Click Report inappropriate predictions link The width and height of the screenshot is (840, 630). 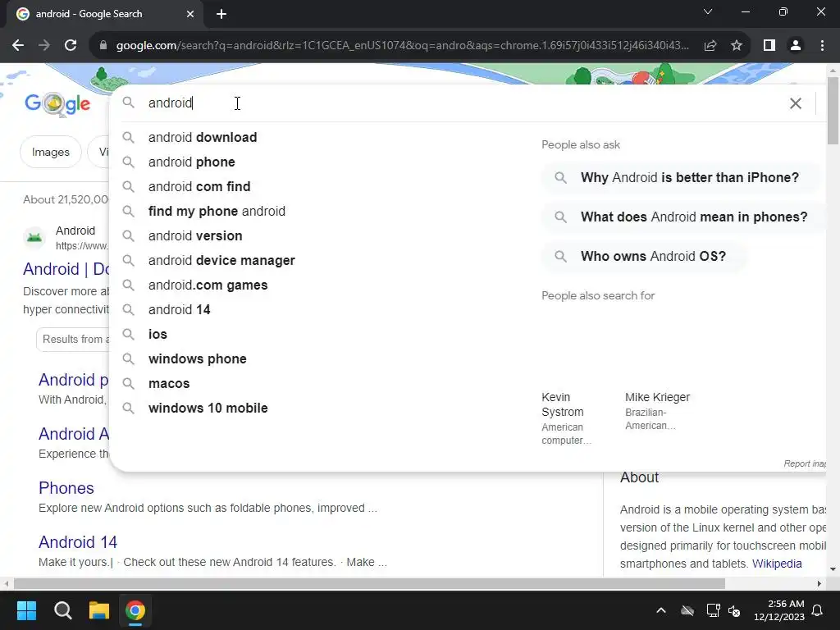tap(805, 463)
